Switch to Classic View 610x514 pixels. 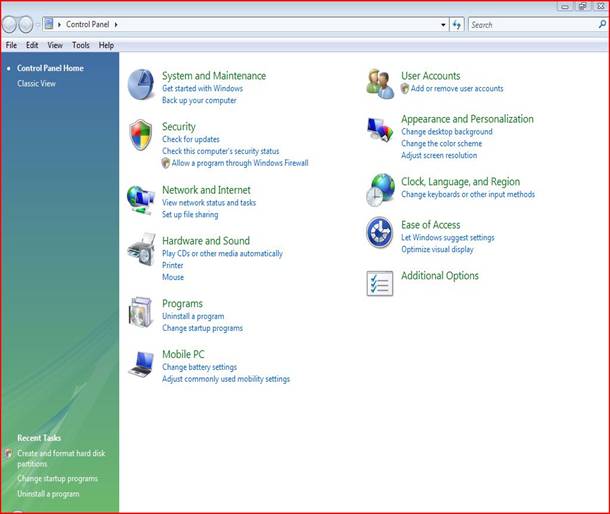(x=36, y=84)
